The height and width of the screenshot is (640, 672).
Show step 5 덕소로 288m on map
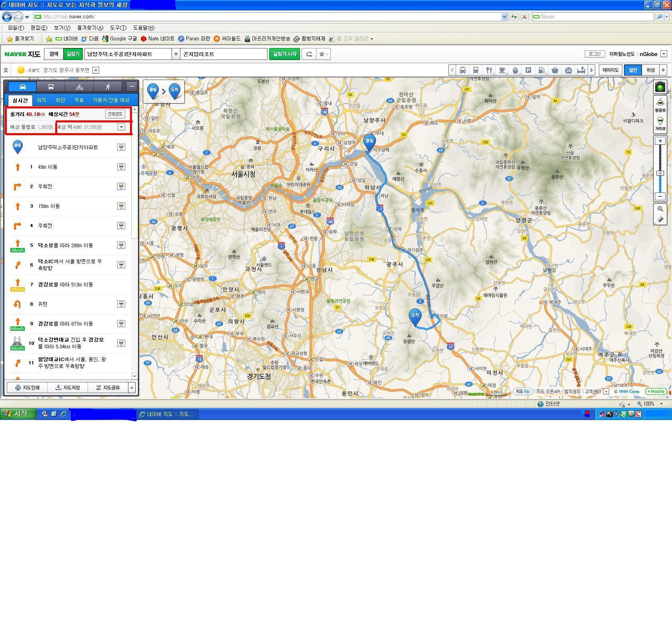point(121,245)
